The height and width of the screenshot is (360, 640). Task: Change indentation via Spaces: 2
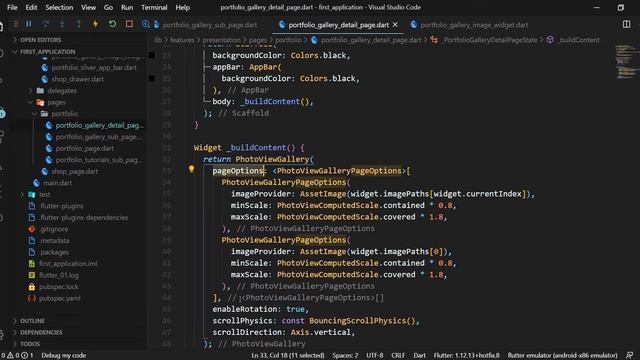pos(345,356)
